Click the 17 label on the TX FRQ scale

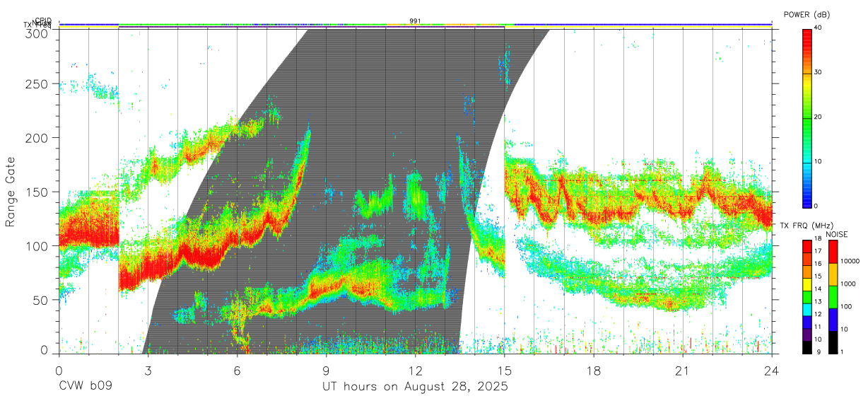tap(818, 251)
